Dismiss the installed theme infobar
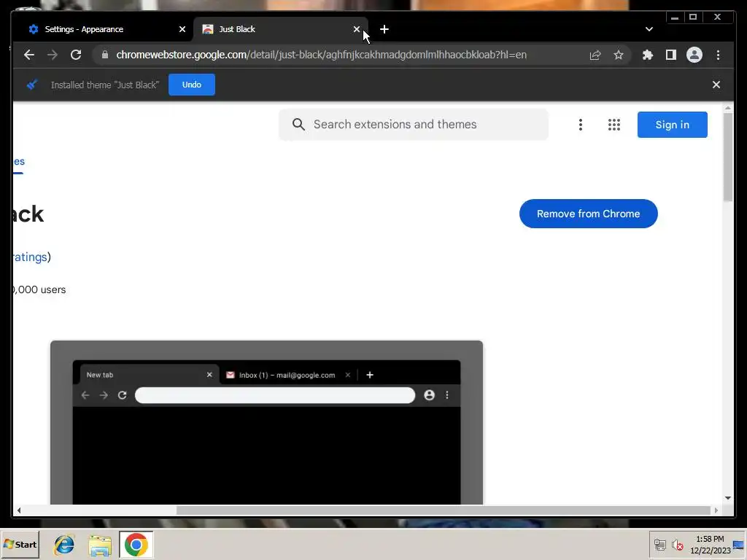Screen dimensions: 747x560 (x=716, y=85)
